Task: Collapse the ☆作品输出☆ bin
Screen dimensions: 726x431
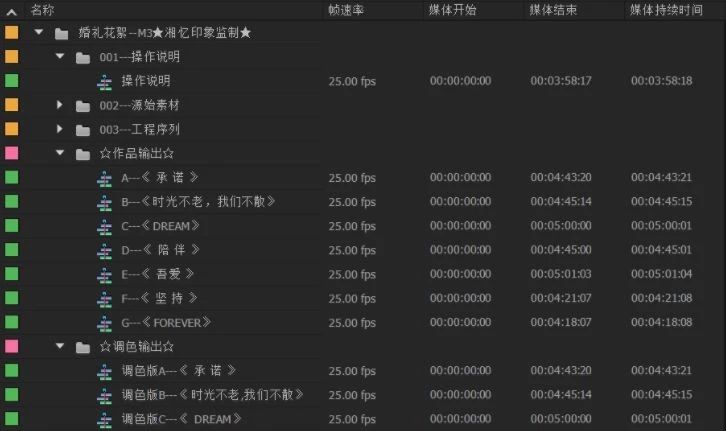Action: point(60,152)
